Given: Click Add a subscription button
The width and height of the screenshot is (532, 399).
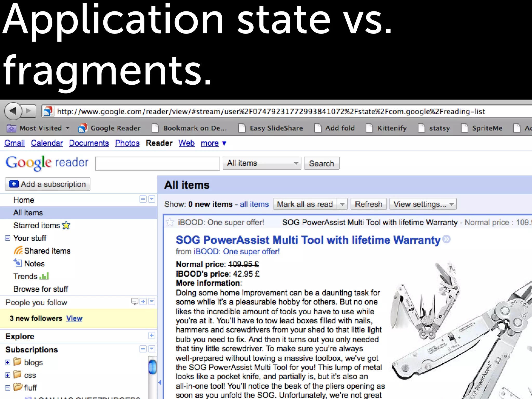Looking at the screenshot, I should pos(48,184).
